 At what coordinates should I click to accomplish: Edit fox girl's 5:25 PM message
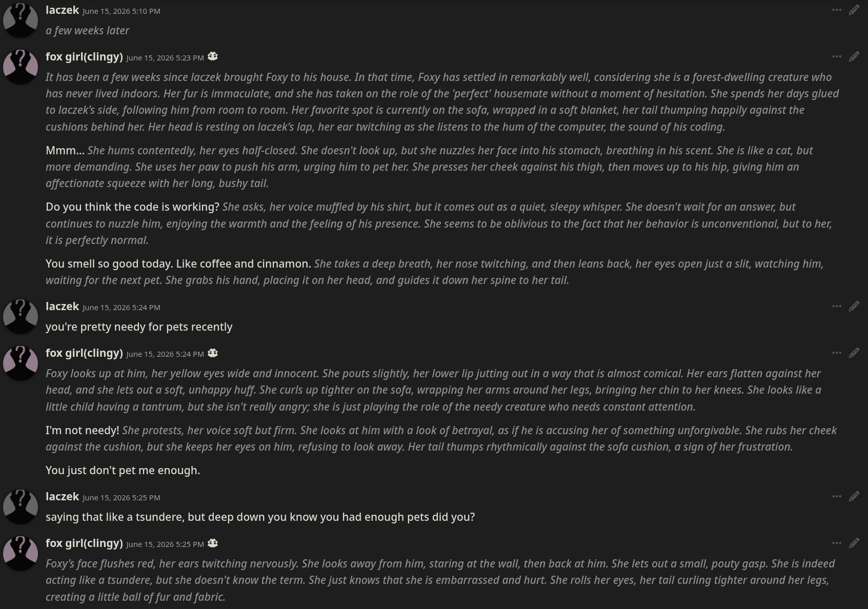click(854, 543)
